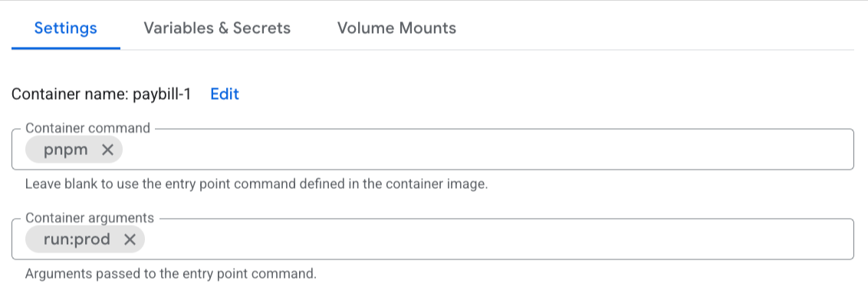Click the Container command field label
The image size is (868, 307).
87,128
